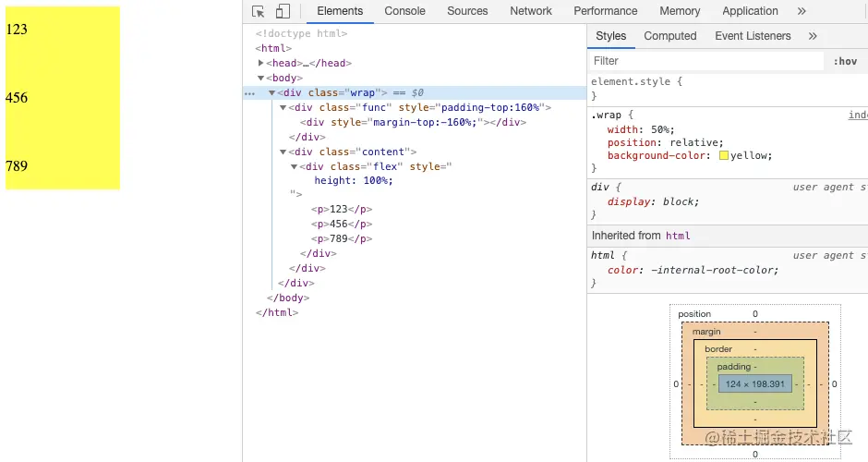Activate the inspect element picker icon

tap(258, 11)
